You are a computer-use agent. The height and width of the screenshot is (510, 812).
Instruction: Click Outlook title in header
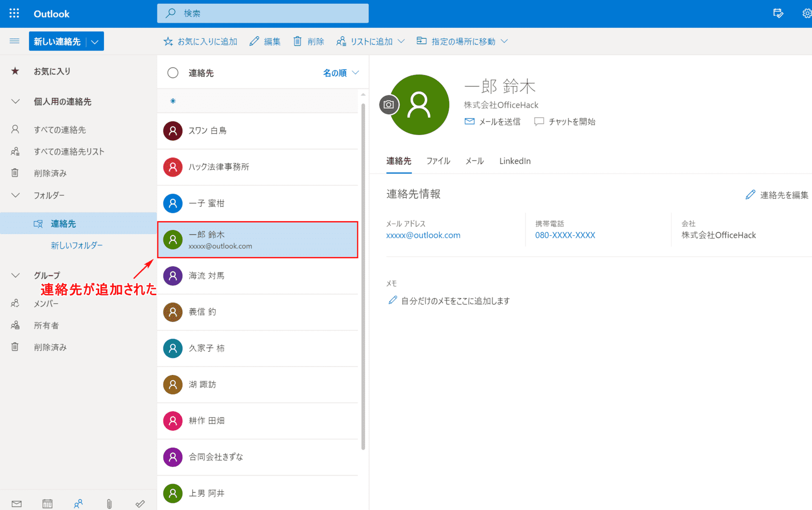[51, 14]
